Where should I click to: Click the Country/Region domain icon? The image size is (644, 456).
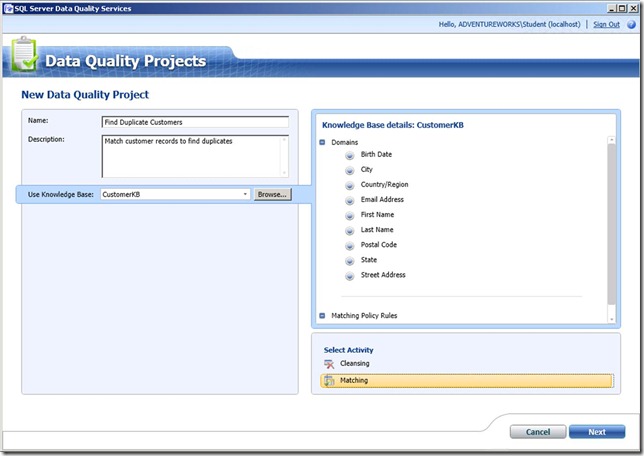click(x=350, y=185)
